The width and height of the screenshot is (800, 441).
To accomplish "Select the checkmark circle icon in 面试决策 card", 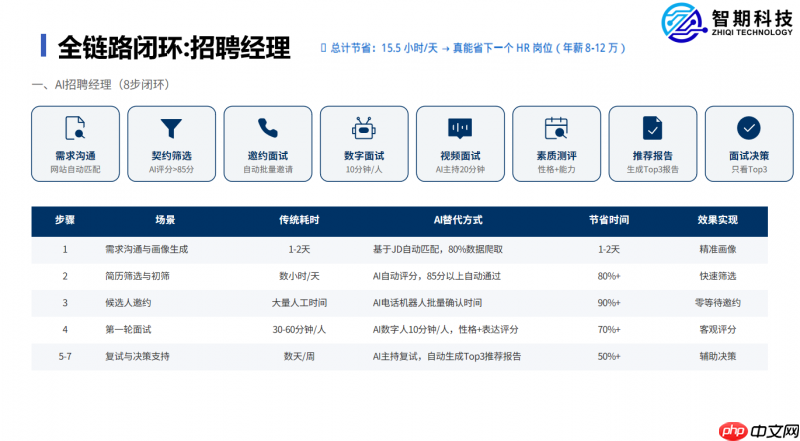I will 748,128.
